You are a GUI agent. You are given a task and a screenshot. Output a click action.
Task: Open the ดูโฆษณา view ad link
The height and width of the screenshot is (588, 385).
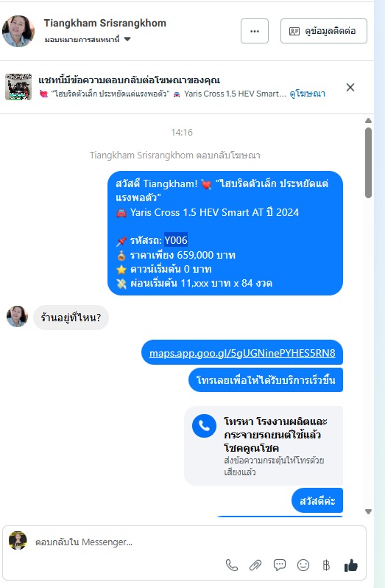(x=308, y=94)
